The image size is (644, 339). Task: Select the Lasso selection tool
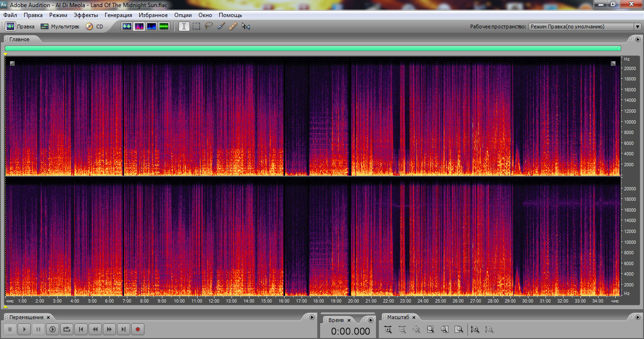click(208, 27)
